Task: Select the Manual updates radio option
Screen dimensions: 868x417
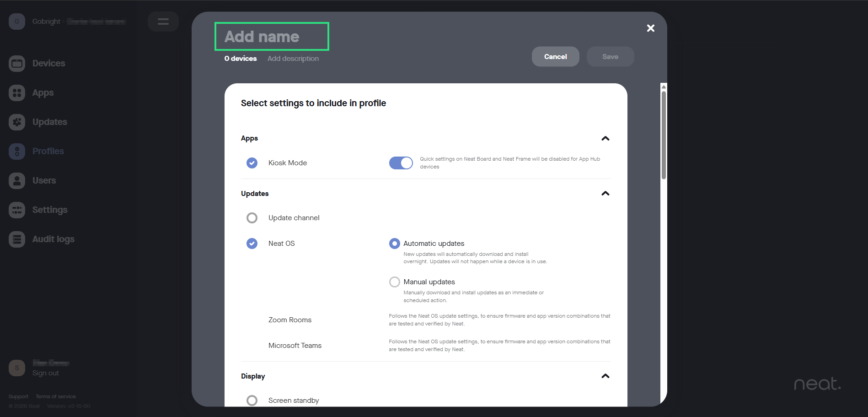Action: 394,282
